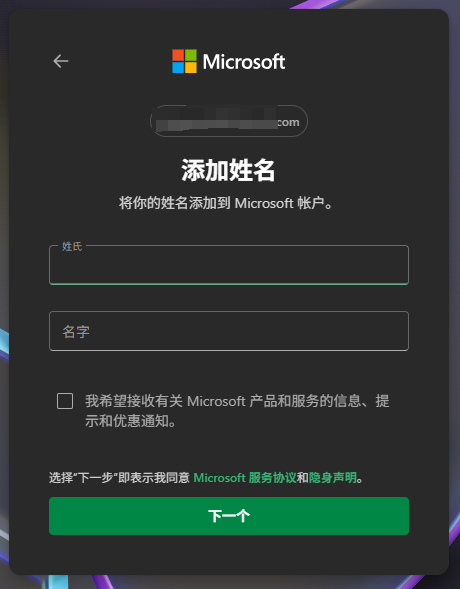The image size is (460, 589).
Task: Open the Microsoft 服务协议 link
Action: pos(245,478)
